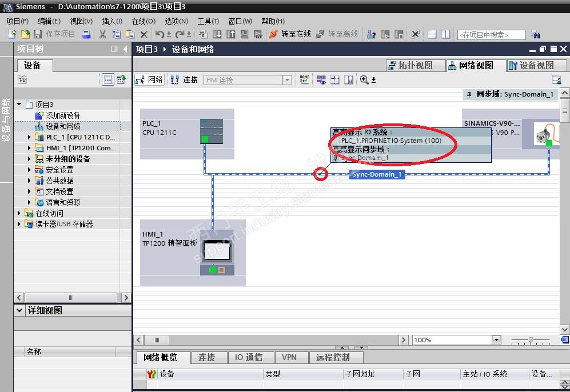The height and width of the screenshot is (392, 570).
Task: Click the cross-reference X icon
Action: [x=415, y=34]
